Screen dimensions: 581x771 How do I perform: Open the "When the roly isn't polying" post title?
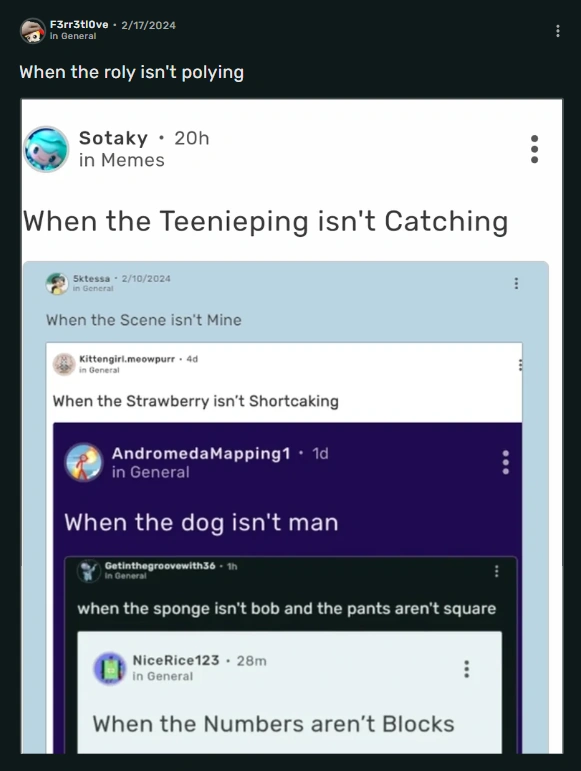(x=132, y=72)
